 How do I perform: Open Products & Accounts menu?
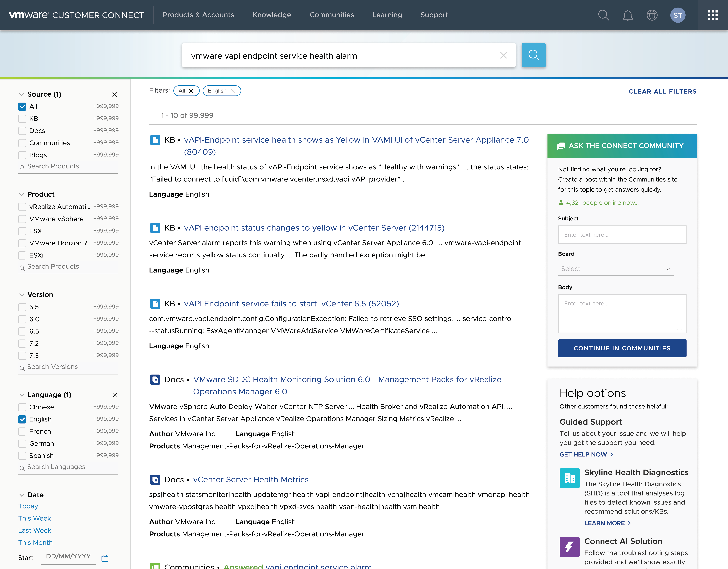(198, 15)
